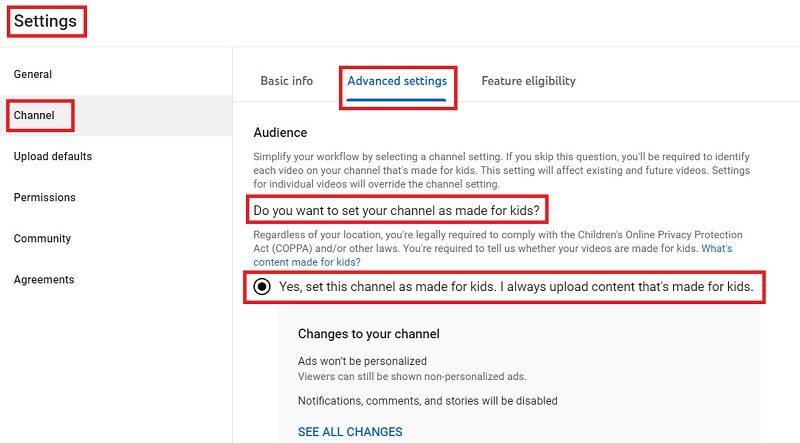Switch to the Basic info tab
The width and height of the screenshot is (800, 443).
click(286, 81)
